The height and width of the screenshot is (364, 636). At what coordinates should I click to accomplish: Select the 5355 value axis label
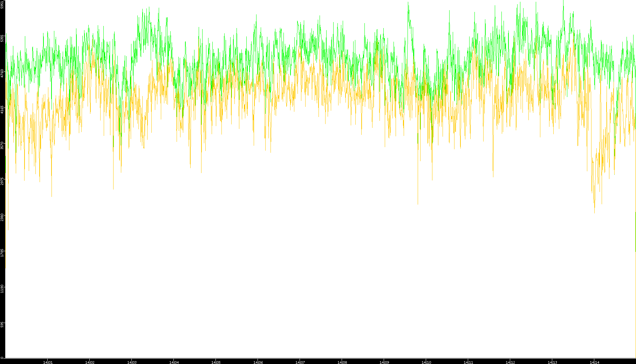coord(2,38)
